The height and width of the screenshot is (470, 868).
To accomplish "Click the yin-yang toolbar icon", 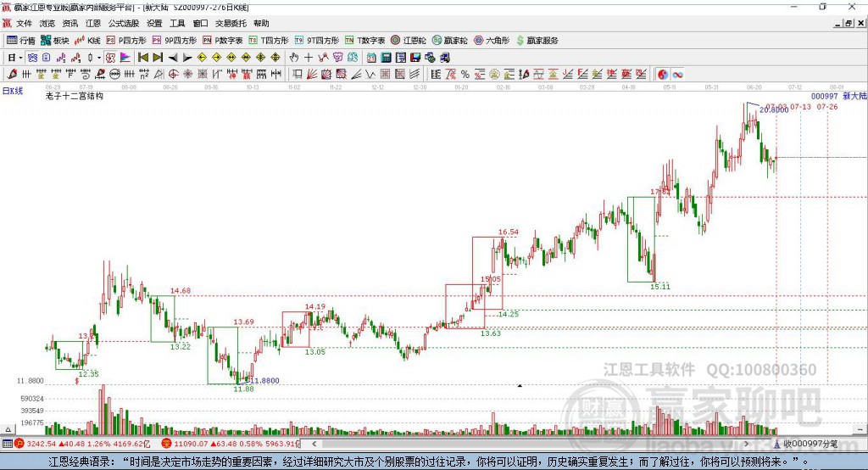I will point(663,75).
